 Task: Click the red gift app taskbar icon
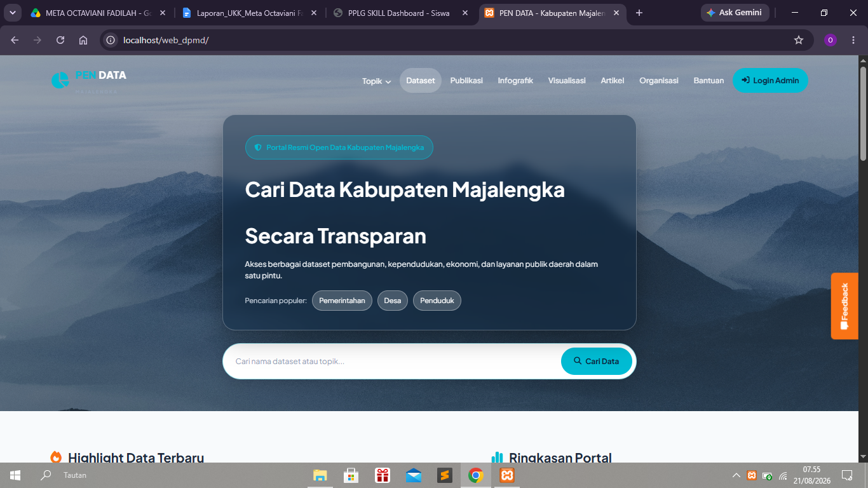coord(382,475)
